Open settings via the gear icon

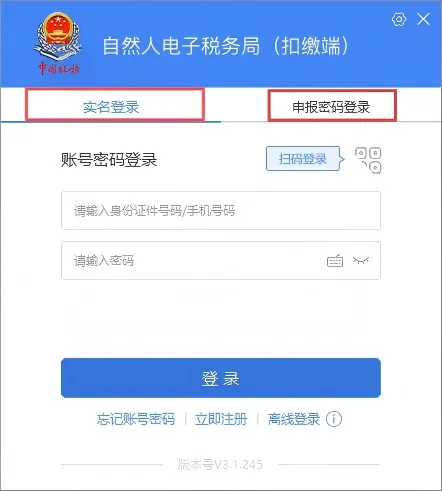point(399,19)
